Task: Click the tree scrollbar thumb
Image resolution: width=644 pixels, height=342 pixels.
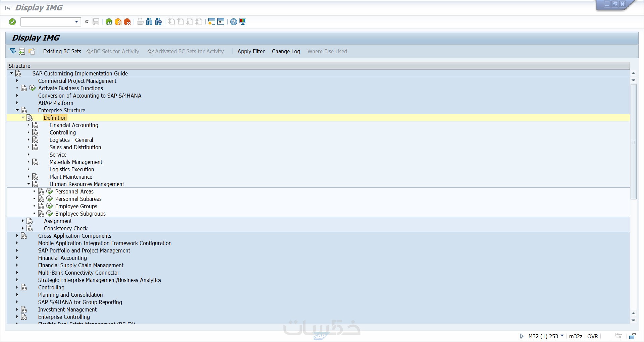Action: [x=633, y=141]
